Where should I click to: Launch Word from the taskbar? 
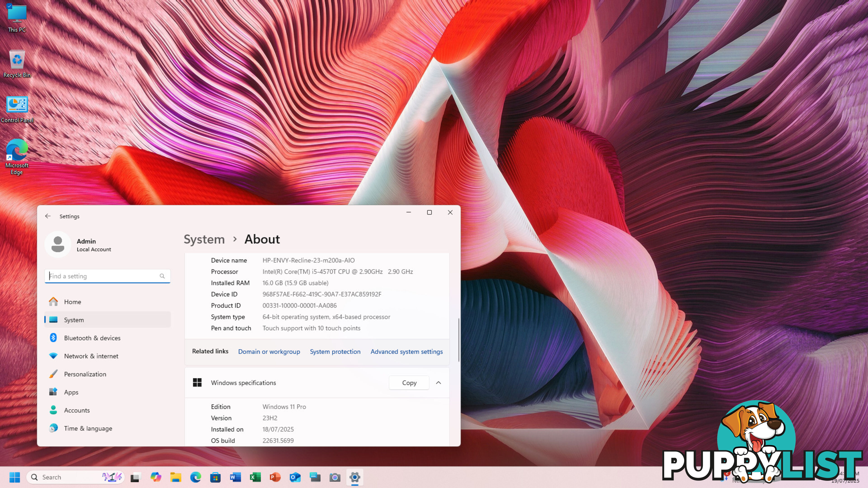click(x=235, y=477)
